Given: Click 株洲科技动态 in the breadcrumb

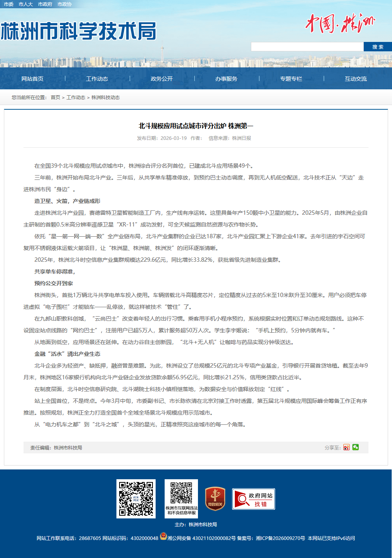Looking at the screenshot, I should (105, 98).
